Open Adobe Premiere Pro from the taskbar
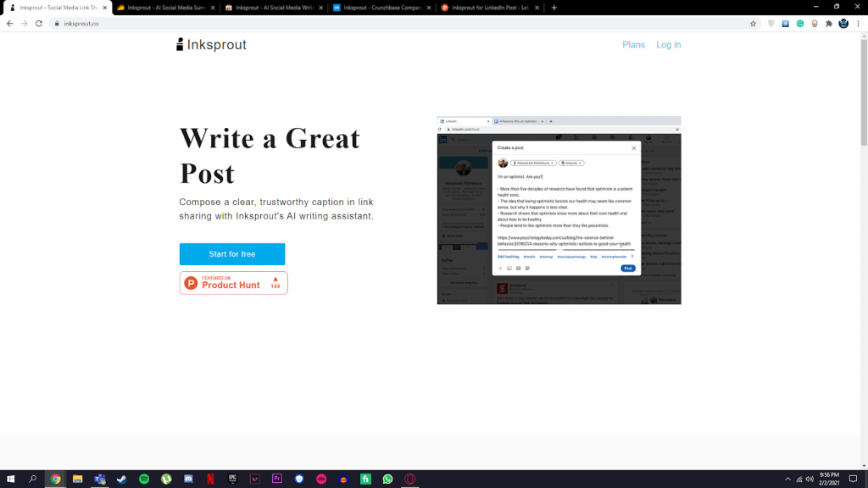Screen dimensions: 868x488 (x=277, y=480)
